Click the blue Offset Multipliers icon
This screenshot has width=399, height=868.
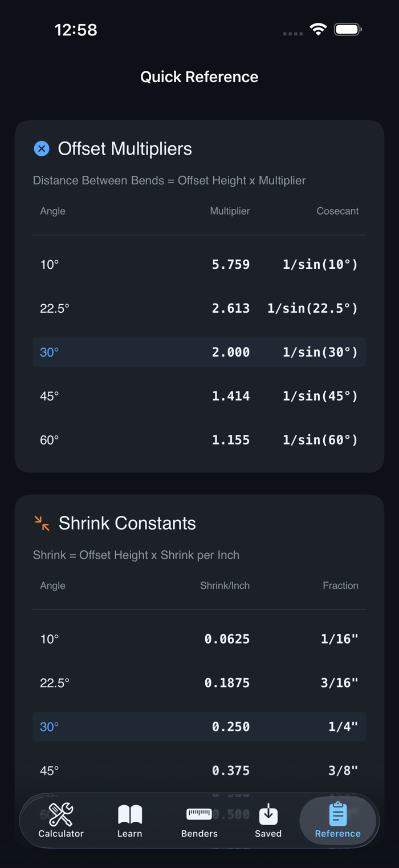[x=42, y=149]
